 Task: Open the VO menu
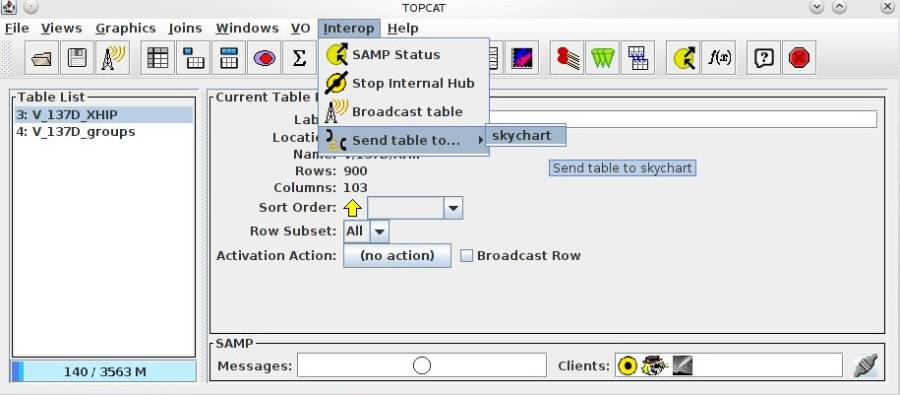pos(300,28)
